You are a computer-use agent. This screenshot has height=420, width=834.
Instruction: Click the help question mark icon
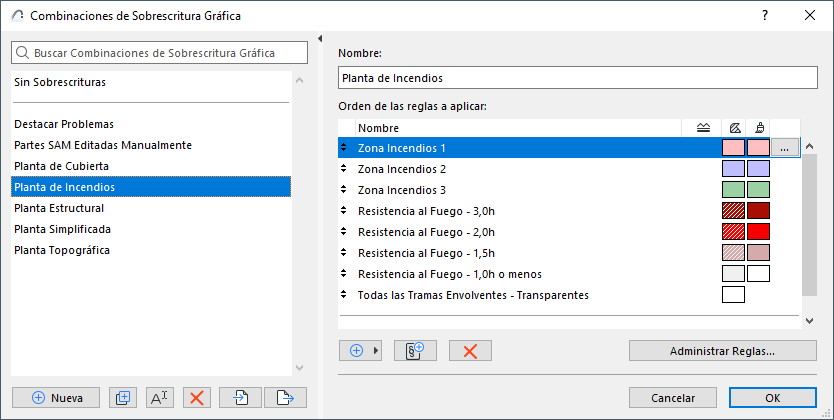765,16
